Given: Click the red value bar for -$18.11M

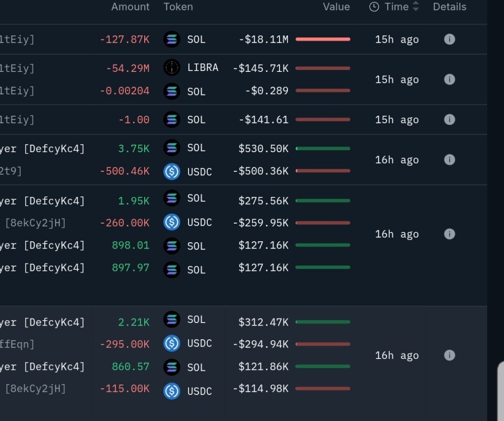Looking at the screenshot, I should point(323,39).
